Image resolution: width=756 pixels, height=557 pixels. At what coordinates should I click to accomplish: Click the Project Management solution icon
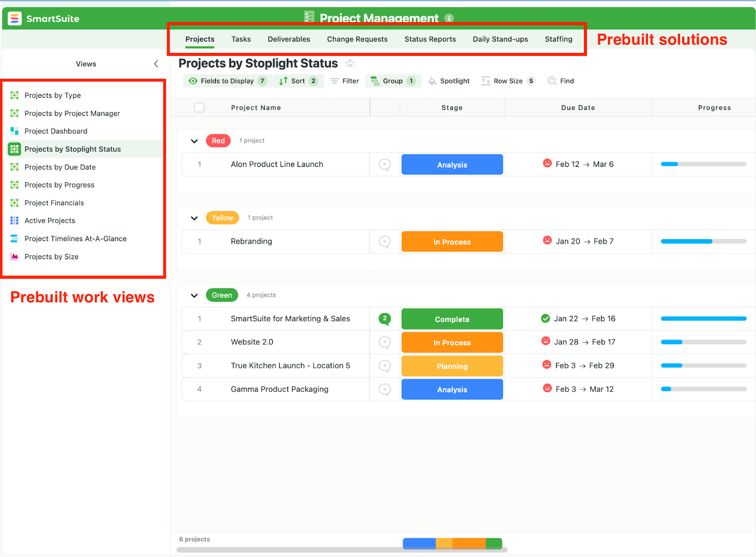pos(309,17)
